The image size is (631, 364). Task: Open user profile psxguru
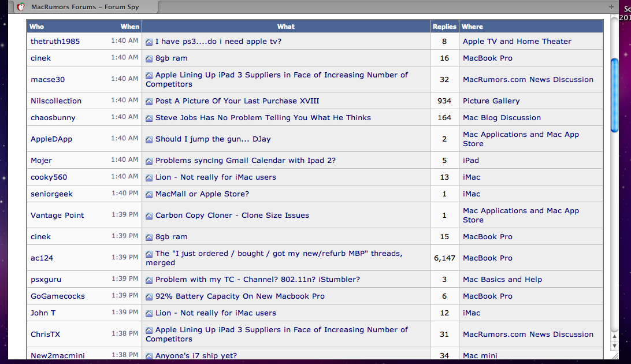point(46,280)
